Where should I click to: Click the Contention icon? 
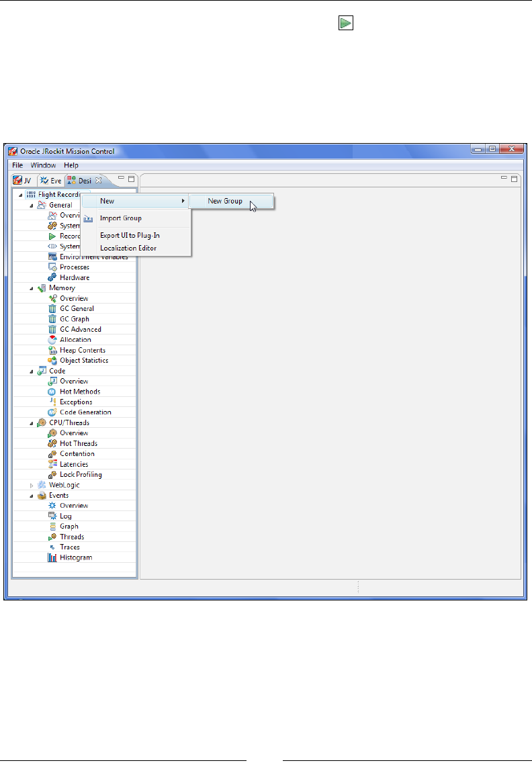[52, 454]
